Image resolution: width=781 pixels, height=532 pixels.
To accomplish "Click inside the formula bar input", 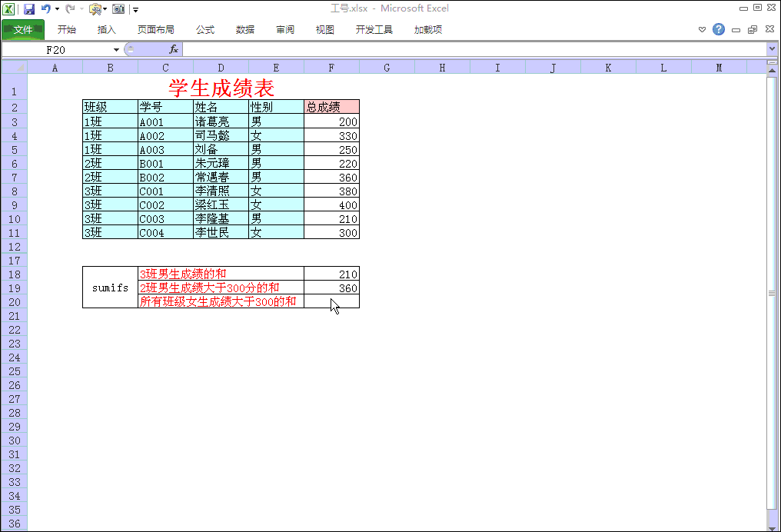I will point(475,49).
